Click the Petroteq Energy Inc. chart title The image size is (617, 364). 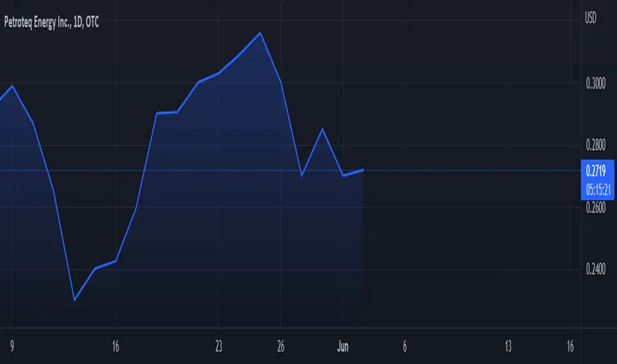point(52,23)
